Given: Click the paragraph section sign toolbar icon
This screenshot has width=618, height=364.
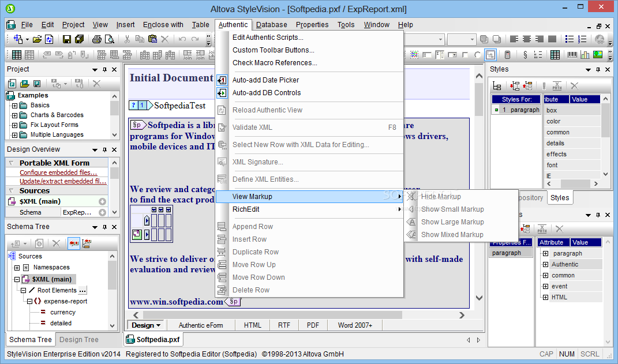Looking at the screenshot, I should (525, 55).
